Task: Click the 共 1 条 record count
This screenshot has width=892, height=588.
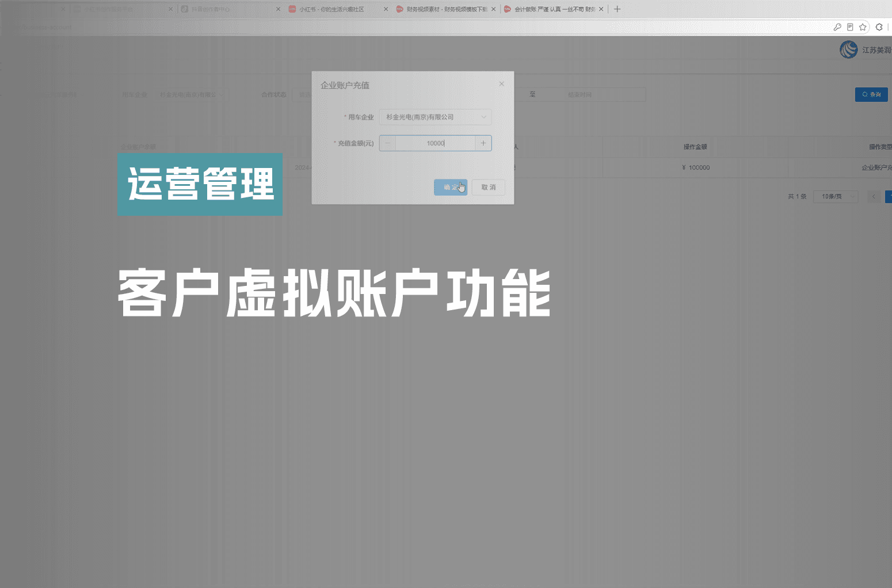Action: tap(797, 197)
